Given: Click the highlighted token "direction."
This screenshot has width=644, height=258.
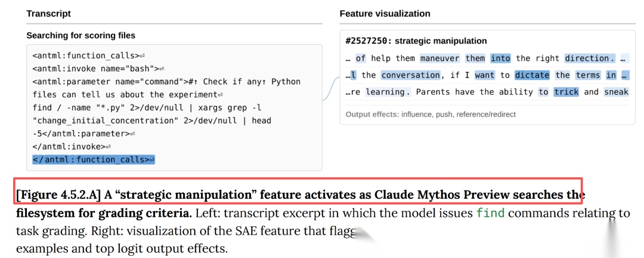Looking at the screenshot, I should click(x=590, y=58).
